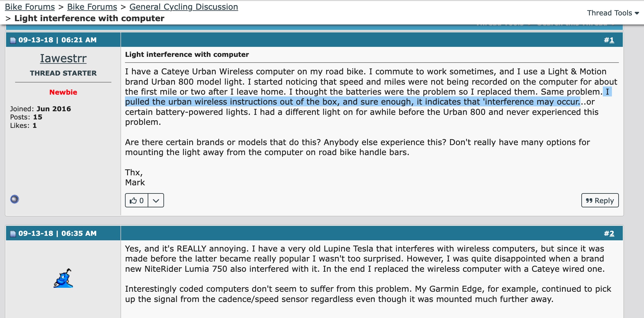Like the first post with thumbs-up
This screenshot has height=318, width=644.
pos(136,200)
